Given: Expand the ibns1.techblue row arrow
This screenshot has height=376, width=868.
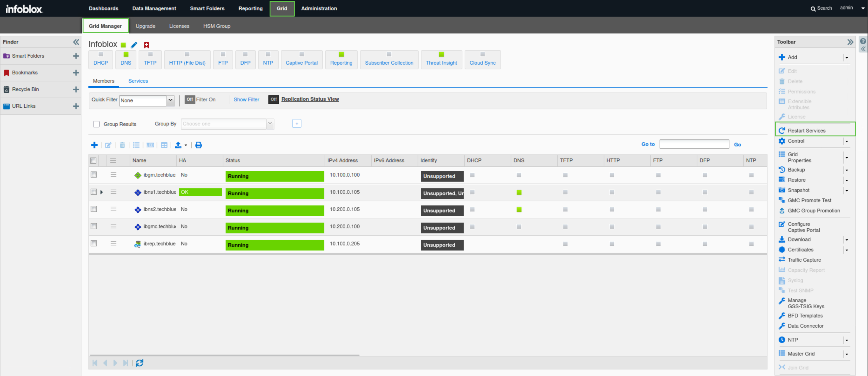Looking at the screenshot, I should (x=101, y=192).
